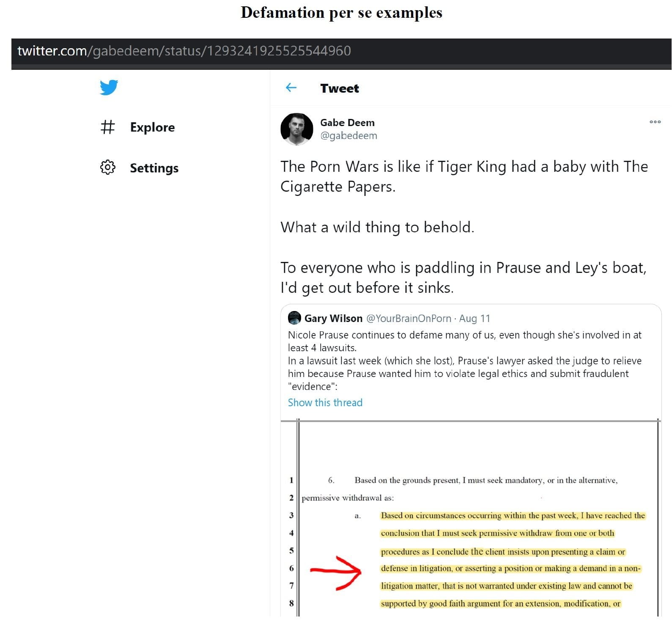
Task: Click the @YourBrainOnPorn handle
Action: [409, 318]
